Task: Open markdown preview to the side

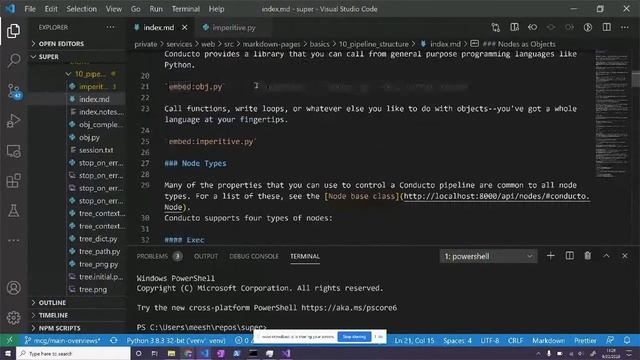Action: (514, 27)
